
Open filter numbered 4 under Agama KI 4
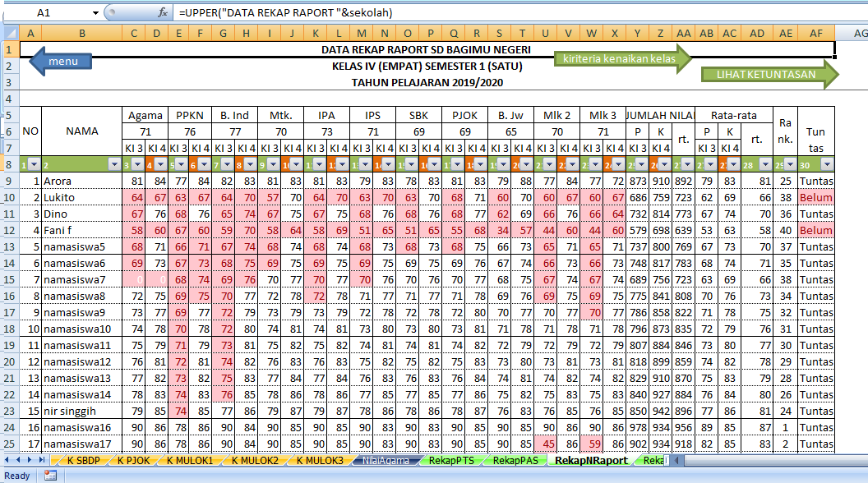pyautogui.click(x=160, y=164)
